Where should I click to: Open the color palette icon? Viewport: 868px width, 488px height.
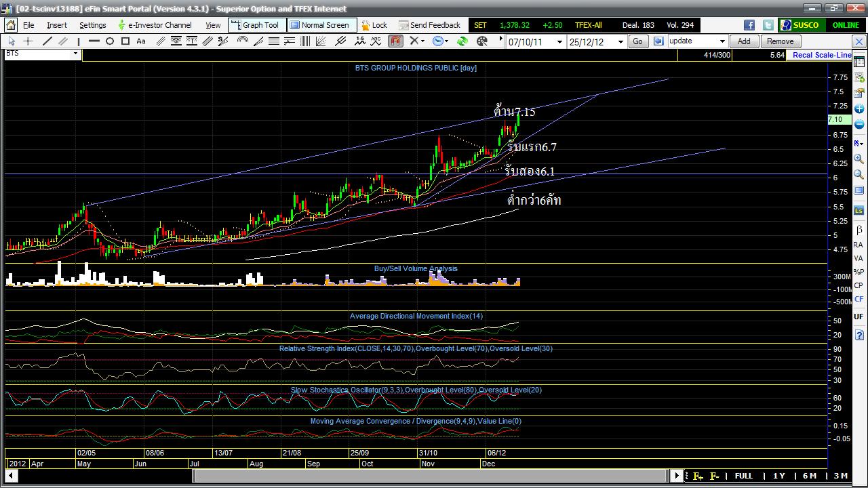point(481,41)
